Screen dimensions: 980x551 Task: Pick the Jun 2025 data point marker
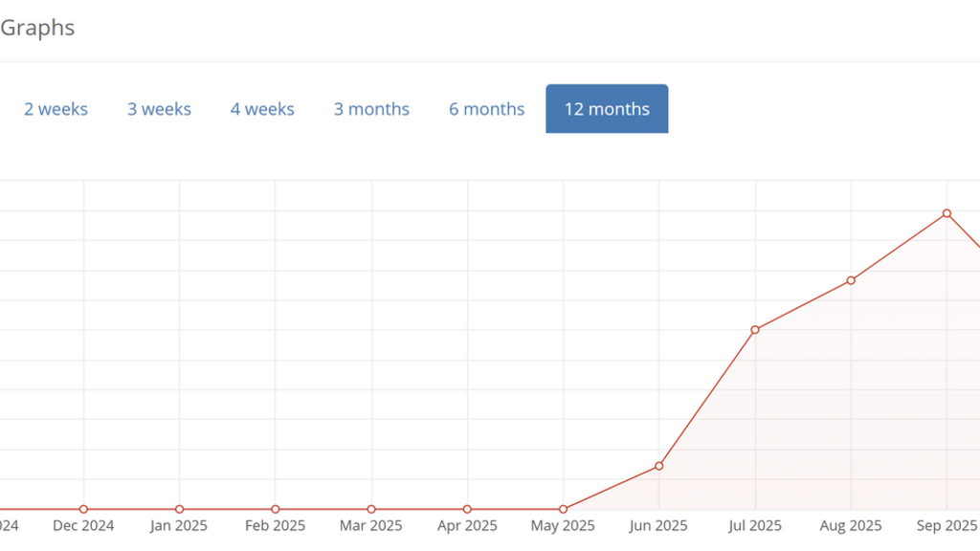[x=659, y=466]
